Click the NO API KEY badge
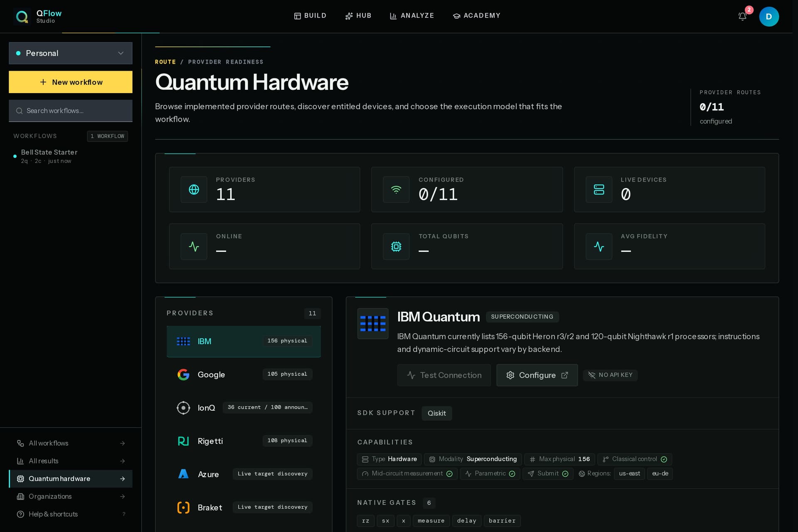The width and height of the screenshot is (798, 532). click(x=610, y=375)
